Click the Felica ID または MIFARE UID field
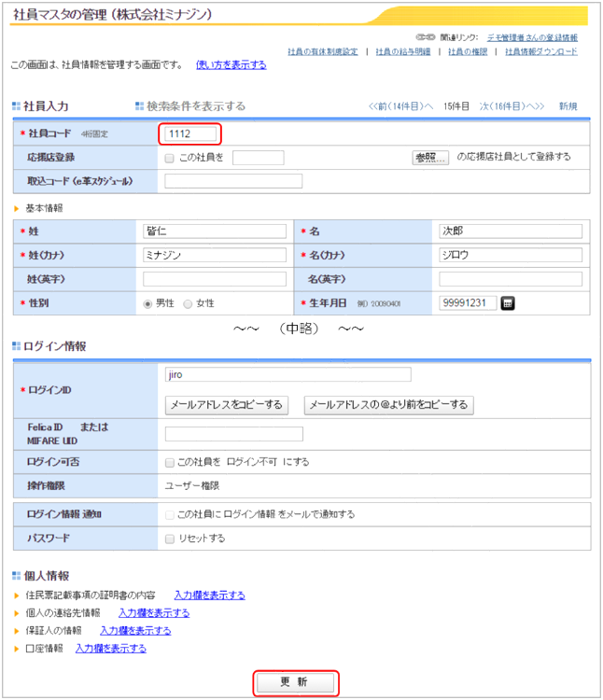 pos(234,434)
